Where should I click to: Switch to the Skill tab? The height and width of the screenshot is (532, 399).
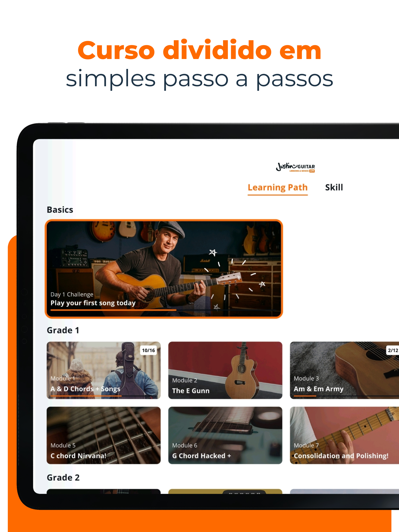click(334, 188)
